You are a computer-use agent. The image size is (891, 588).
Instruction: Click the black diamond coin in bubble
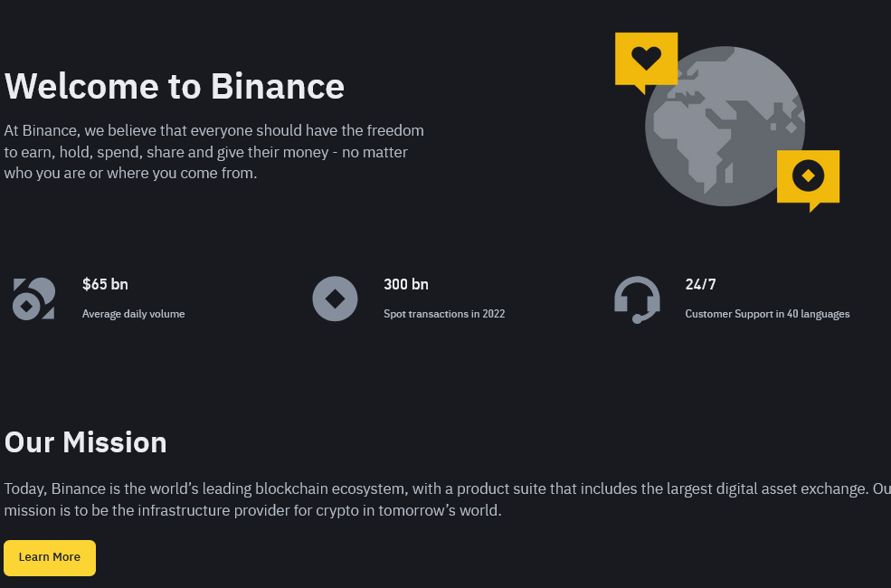808,175
